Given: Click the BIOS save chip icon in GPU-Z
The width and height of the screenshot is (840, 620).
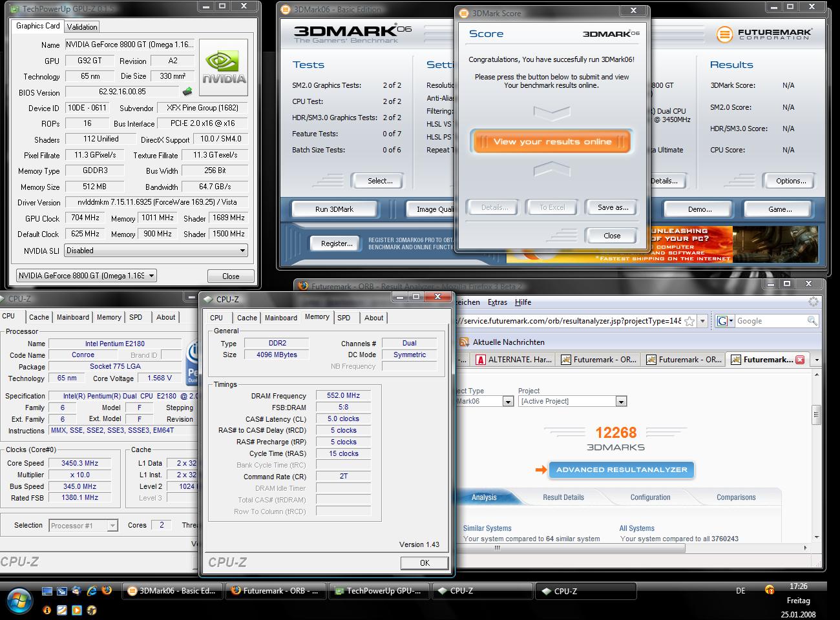Looking at the screenshot, I should pos(187,92).
